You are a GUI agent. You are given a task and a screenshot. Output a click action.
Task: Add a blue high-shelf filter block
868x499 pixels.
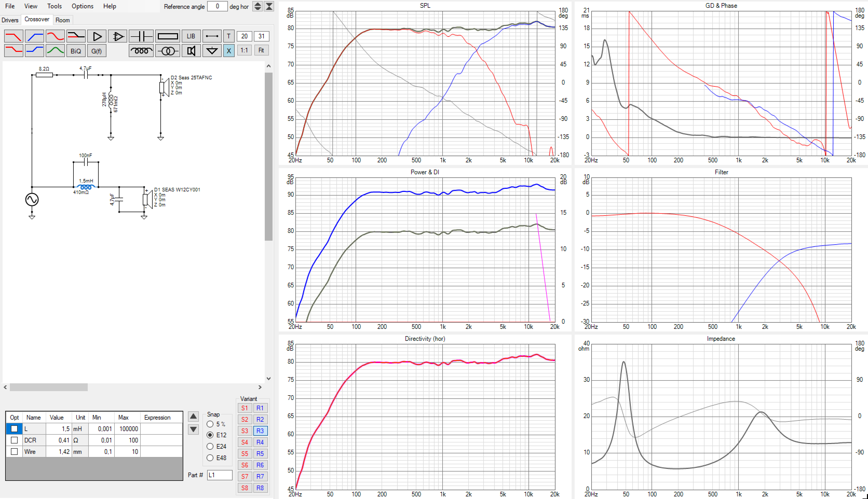35,51
